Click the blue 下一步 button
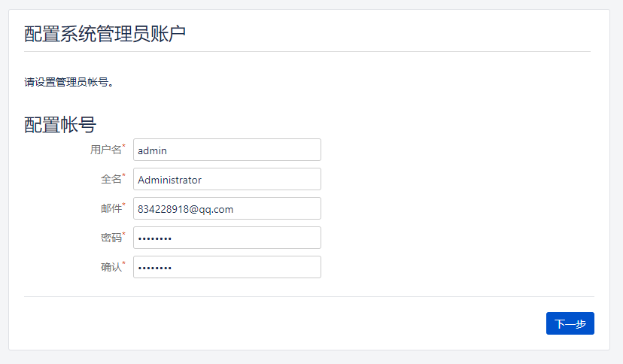Screen dimensions: 623x364 570,323
